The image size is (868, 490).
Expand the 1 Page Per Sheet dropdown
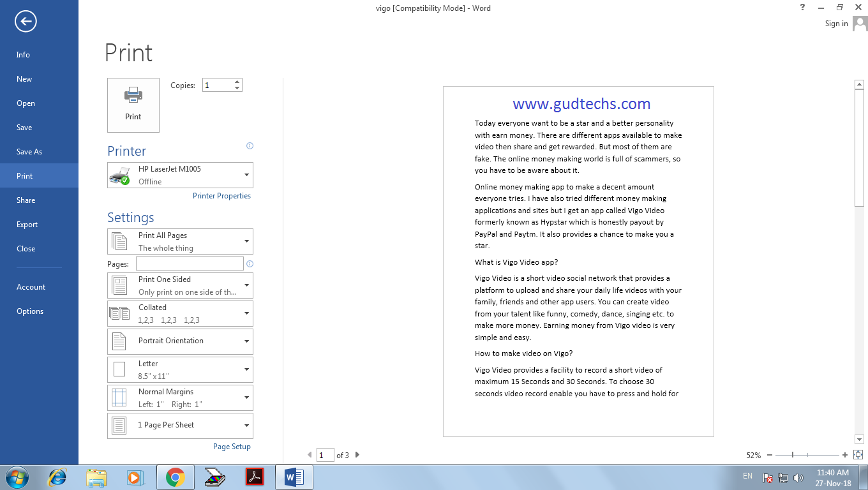point(180,426)
